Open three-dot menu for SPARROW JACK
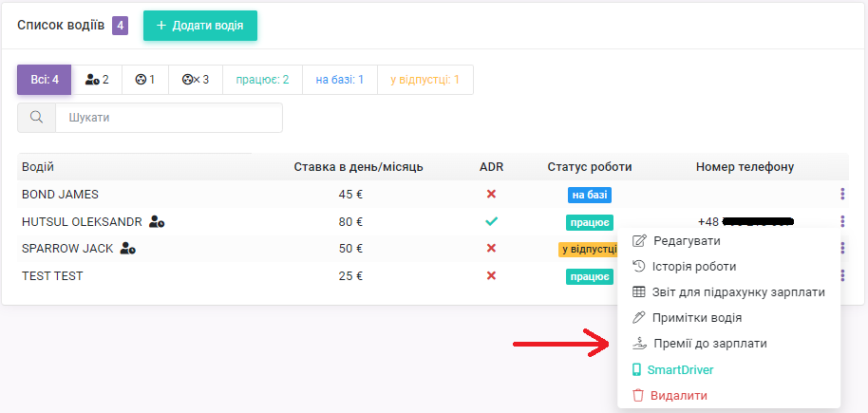The image size is (868, 413). 842,248
